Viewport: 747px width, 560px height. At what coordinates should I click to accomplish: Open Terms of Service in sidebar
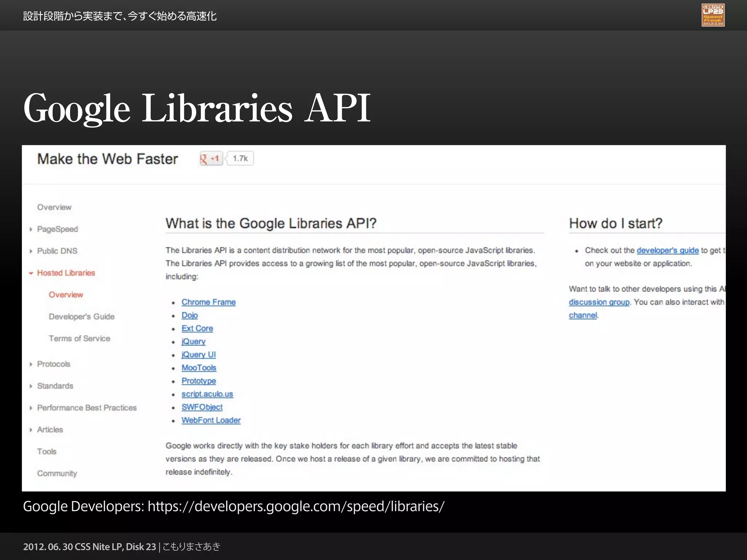pyautogui.click(x=80, y=338)
